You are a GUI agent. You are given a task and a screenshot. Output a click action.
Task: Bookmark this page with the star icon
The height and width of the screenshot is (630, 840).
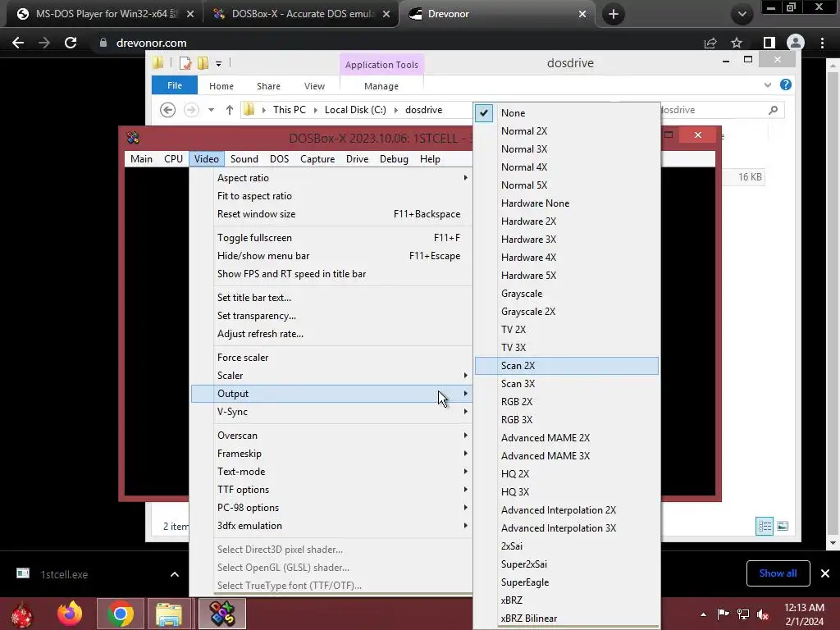click(737, 43)
